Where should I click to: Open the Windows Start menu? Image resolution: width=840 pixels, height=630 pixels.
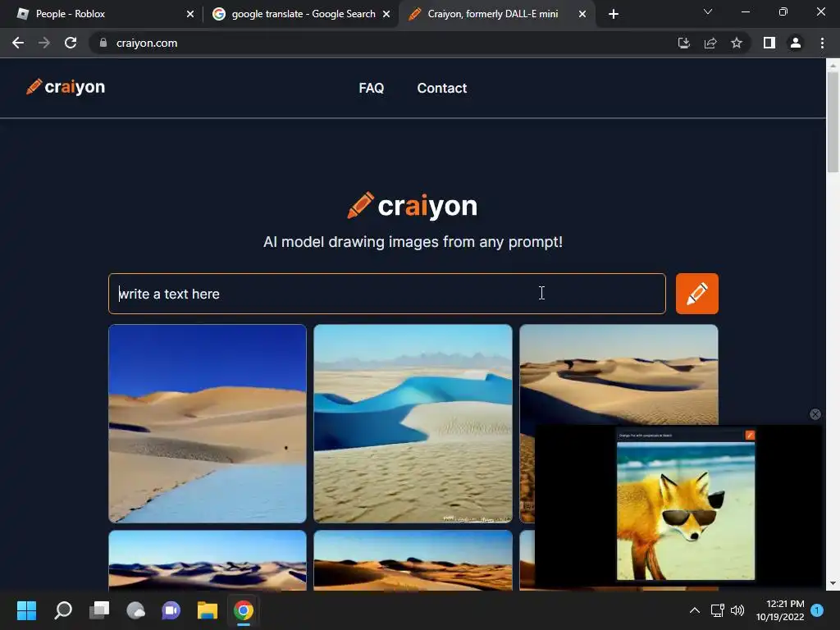click(x=26, y=610)
